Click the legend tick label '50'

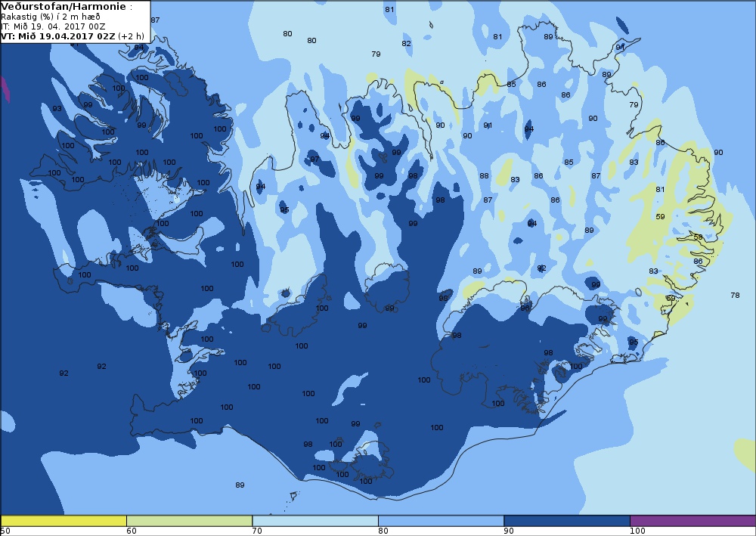click(x=5, y=531)
